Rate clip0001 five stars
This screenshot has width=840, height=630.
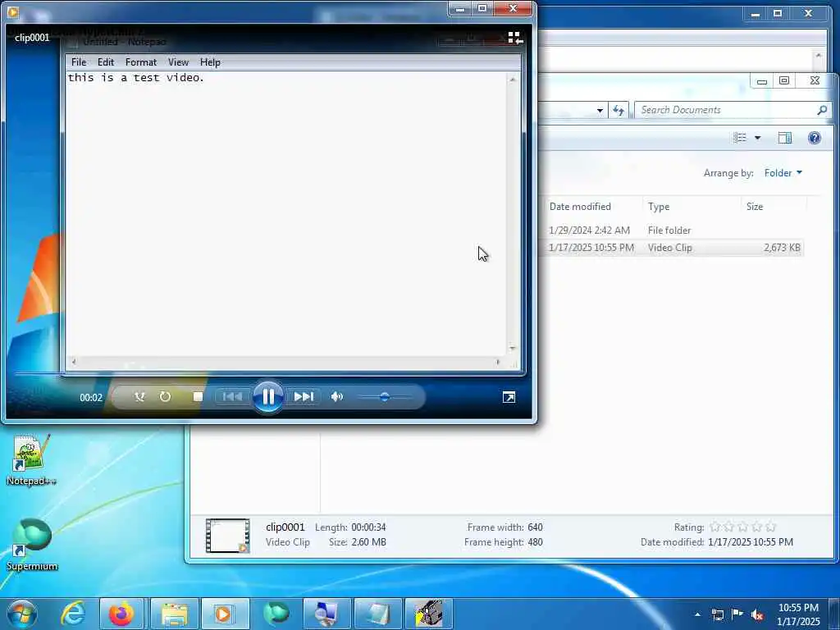pyautogui.click(x=770, y=527)
